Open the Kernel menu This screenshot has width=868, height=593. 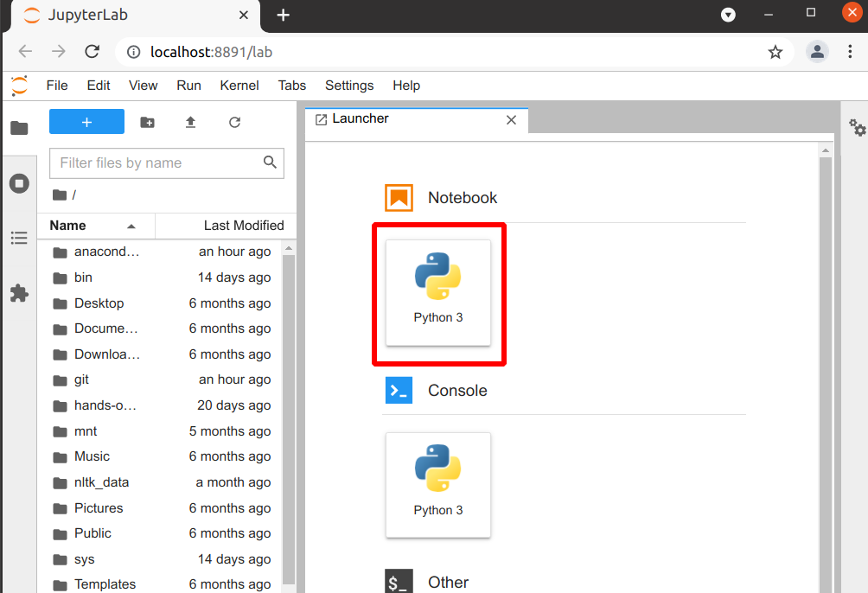tap(239, 86)
